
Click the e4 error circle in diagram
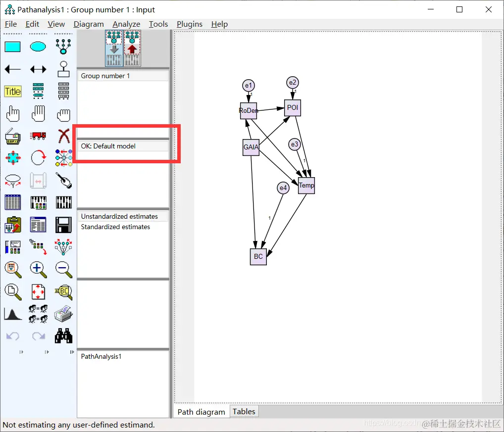click(x=283, y=188)
